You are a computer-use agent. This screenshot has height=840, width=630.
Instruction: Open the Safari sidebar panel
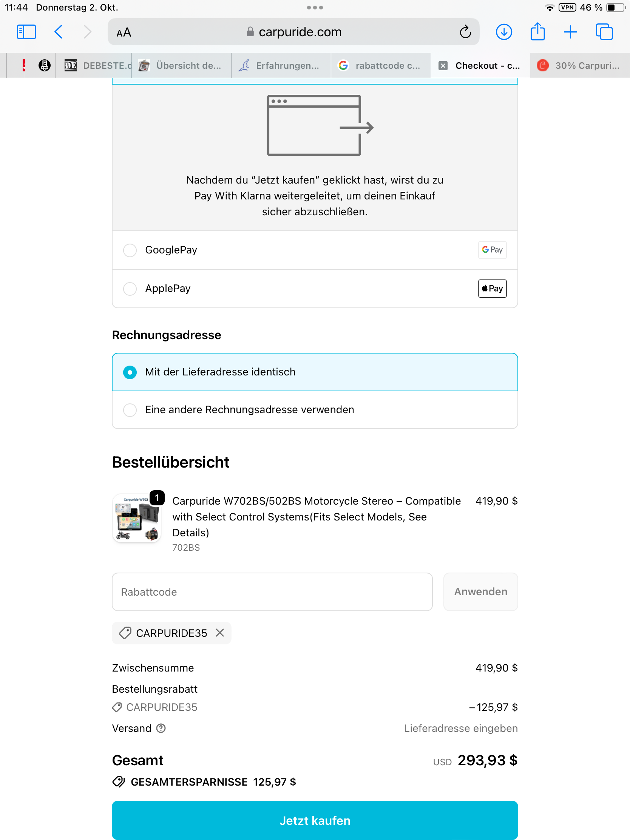coord(26,32)
